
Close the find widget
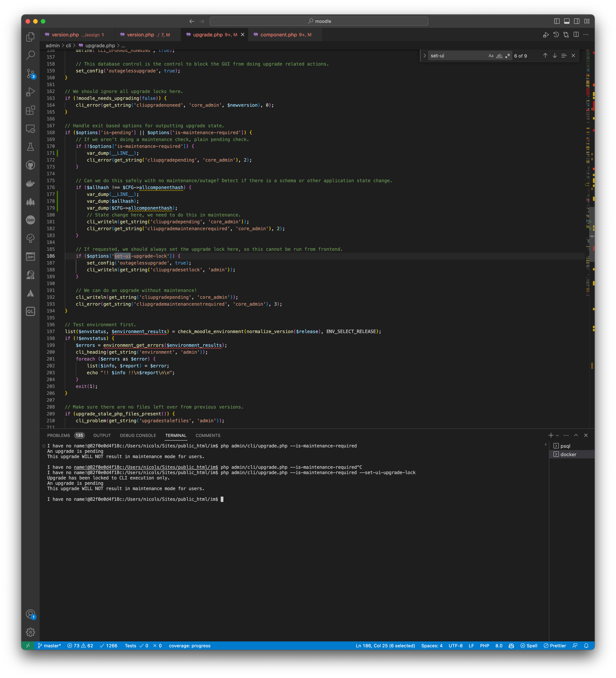574,56
